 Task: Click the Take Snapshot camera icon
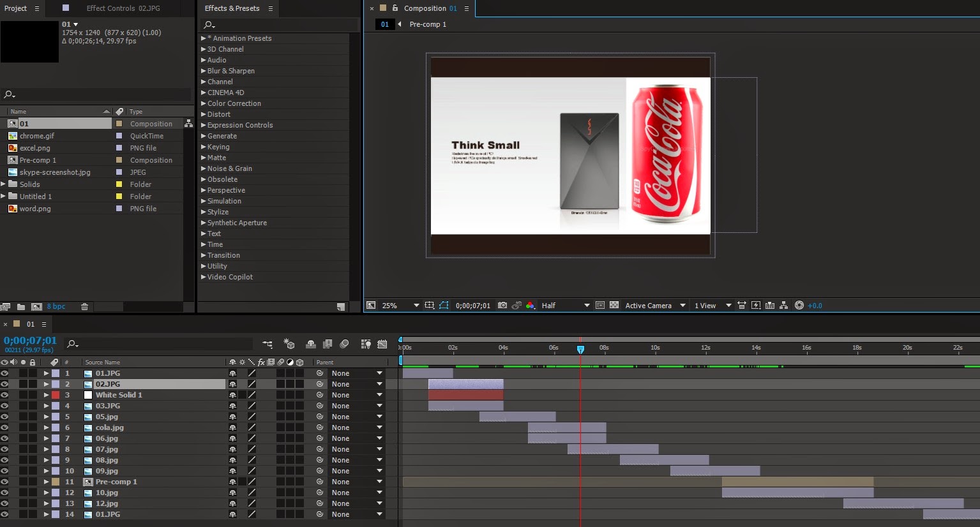tap(502, 306)
